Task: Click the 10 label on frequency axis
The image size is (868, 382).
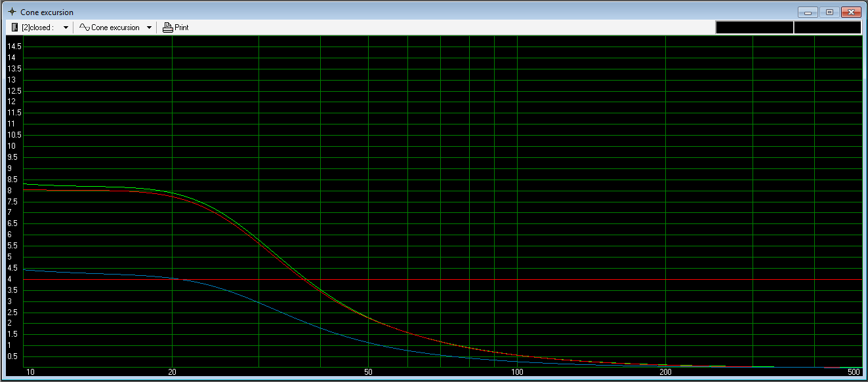Action: pyautogui.click(x=30, y=372)
